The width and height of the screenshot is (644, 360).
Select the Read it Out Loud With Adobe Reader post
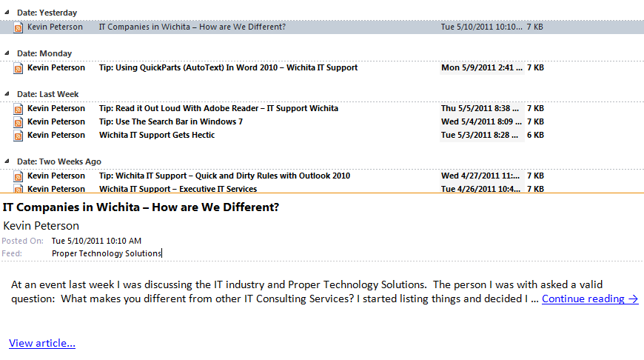(x=218, y=108)
